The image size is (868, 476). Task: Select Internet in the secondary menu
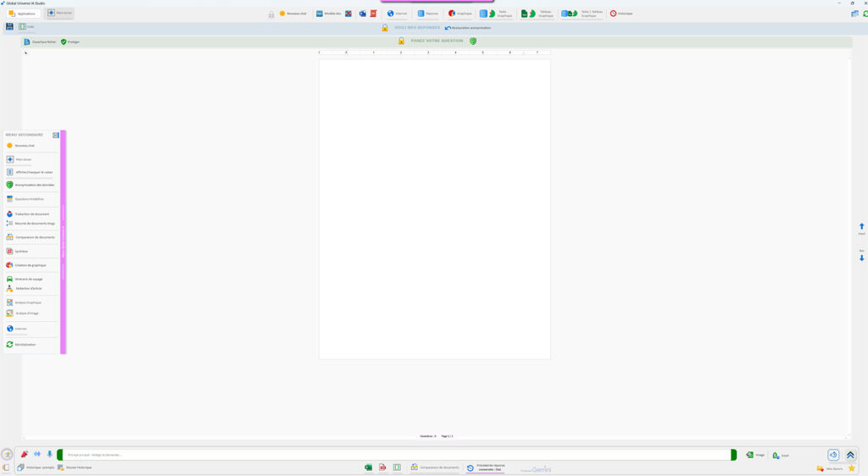click(x=17, y=329)
